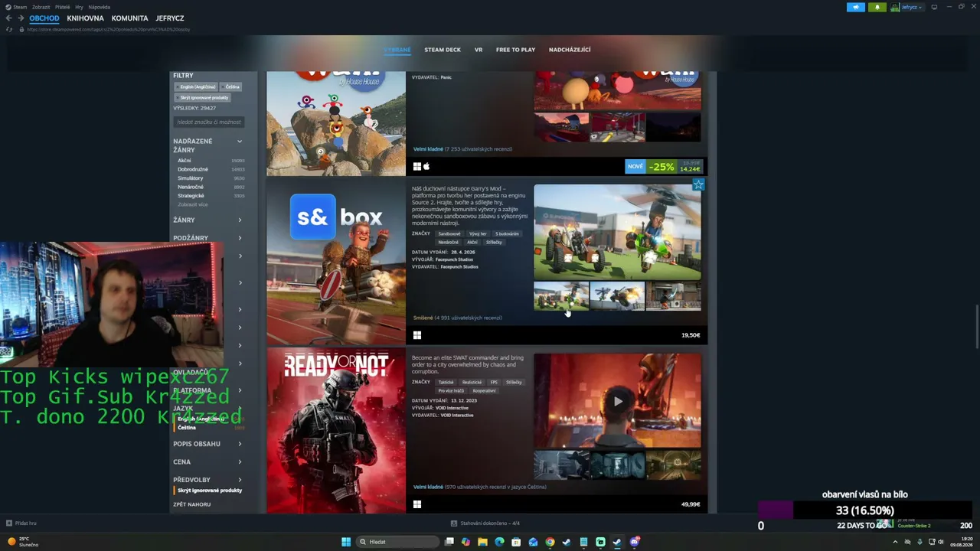This screenshot has height=551, width=980.
Task: Click the Windows taskbar search box
Action: 398,542
